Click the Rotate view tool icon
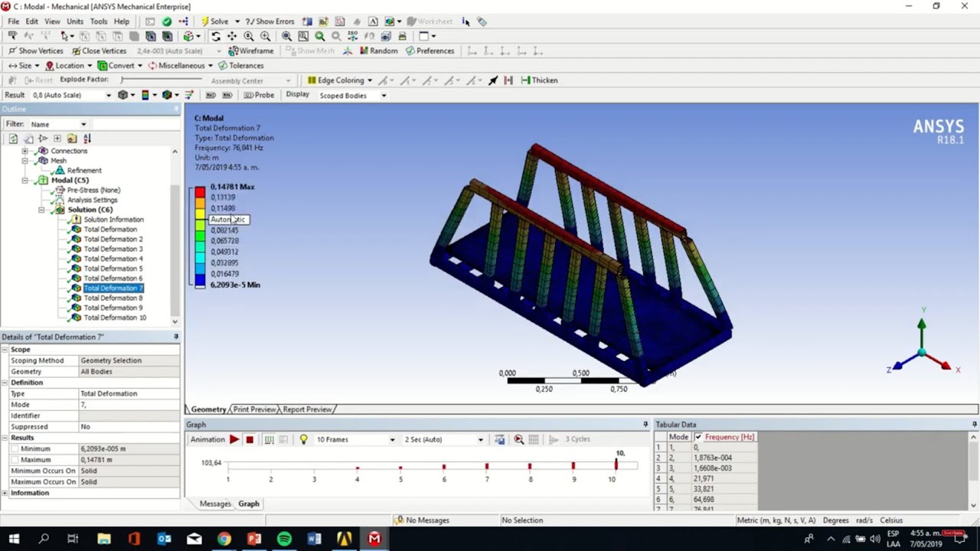Image resolution: width=980 pixels, height=551 pixels. [x=216, y=36]
